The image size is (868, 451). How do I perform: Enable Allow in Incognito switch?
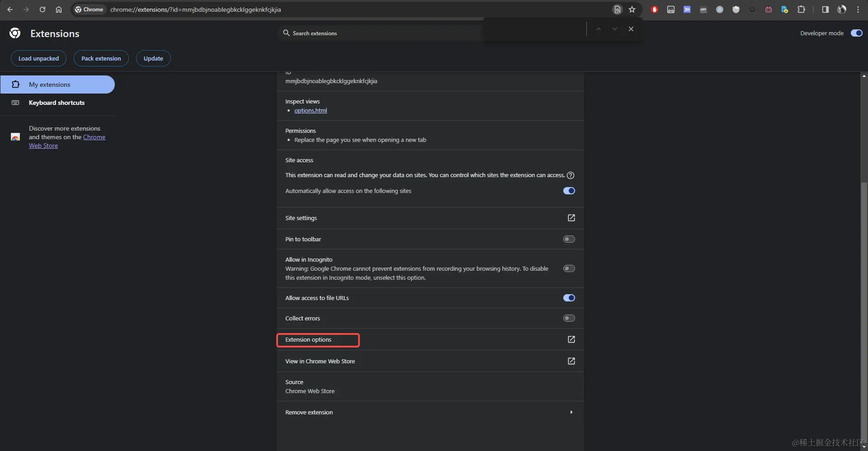pos(569,268)
